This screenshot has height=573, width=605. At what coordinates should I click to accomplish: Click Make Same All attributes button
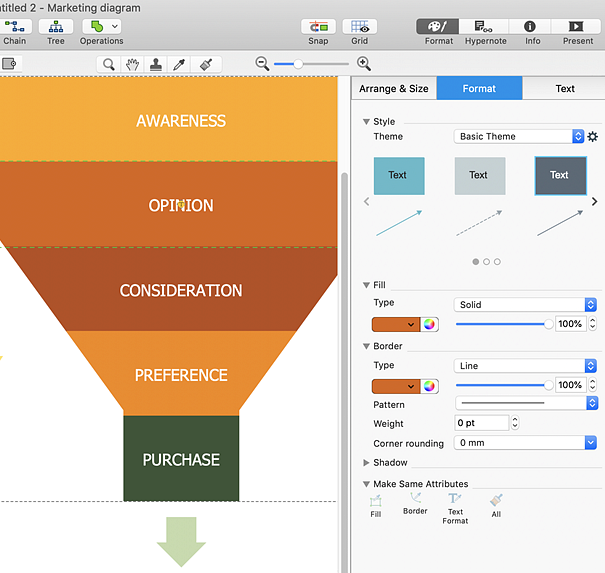496,505
